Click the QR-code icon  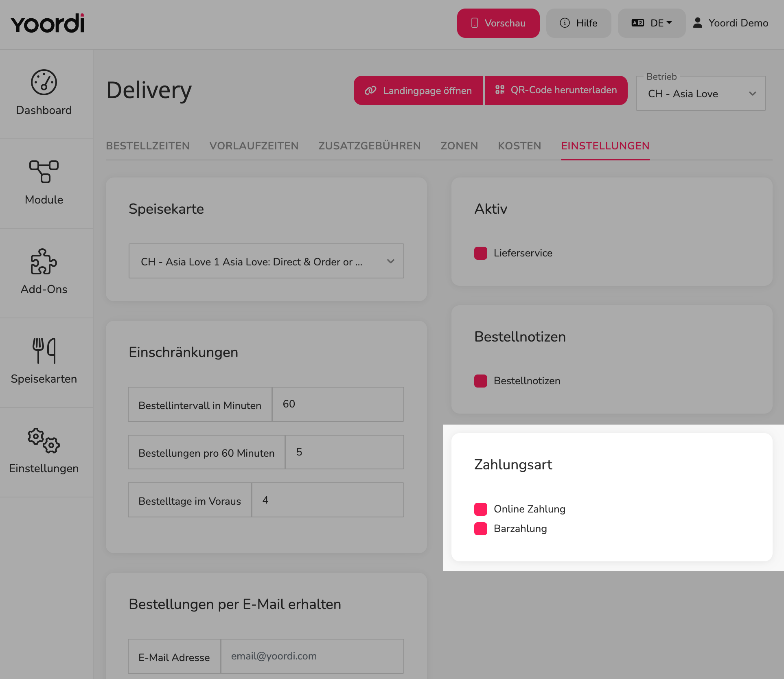tap(500, 90)
